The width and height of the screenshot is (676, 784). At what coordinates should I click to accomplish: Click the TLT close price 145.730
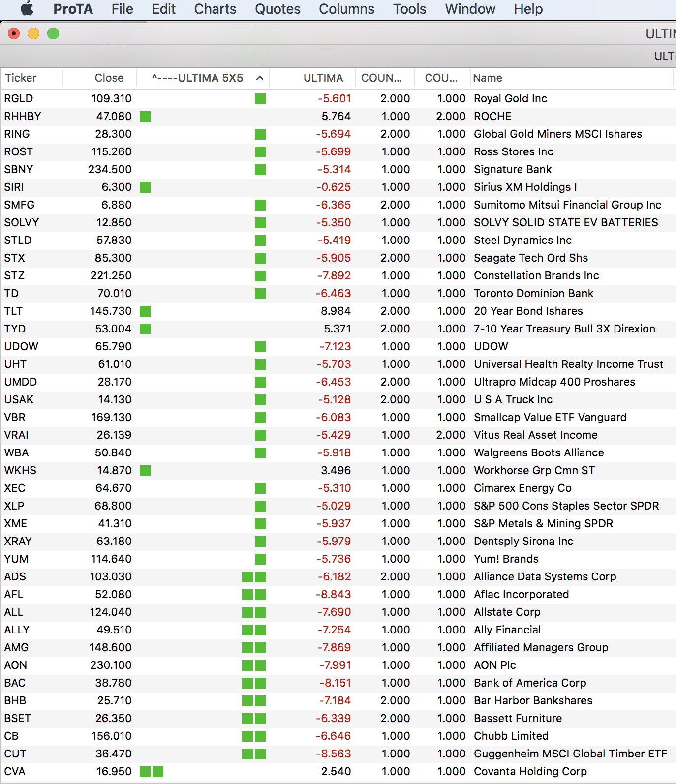tap(111, 311)
